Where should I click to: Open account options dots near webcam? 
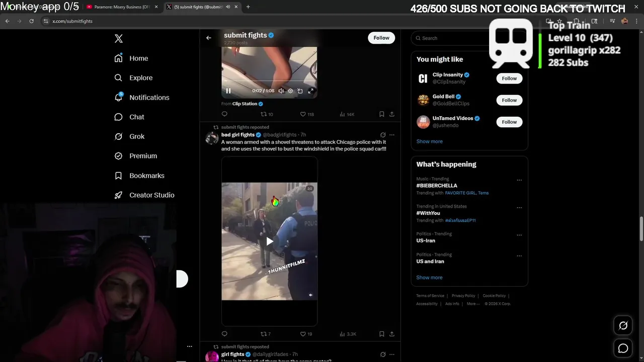pos(190,346)
